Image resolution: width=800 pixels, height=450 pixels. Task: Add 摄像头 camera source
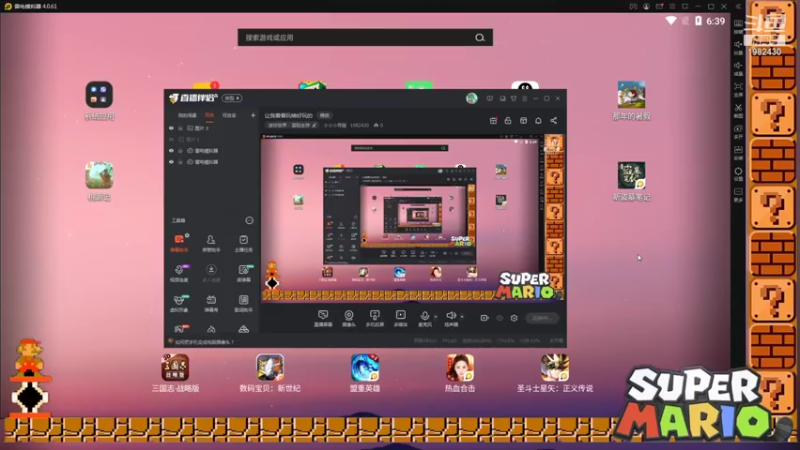[348, 318]
